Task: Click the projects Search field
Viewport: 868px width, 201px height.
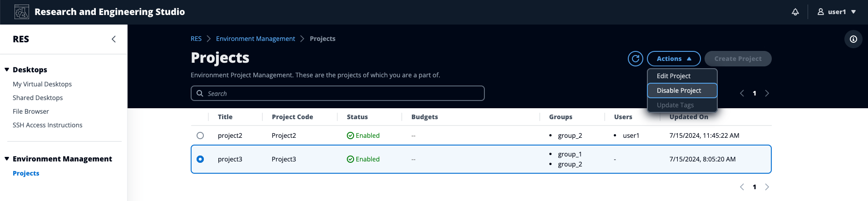Action: coord(338,93)
